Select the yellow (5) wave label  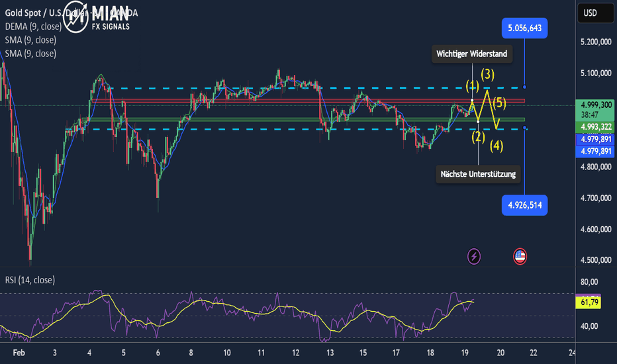(499, 103)
